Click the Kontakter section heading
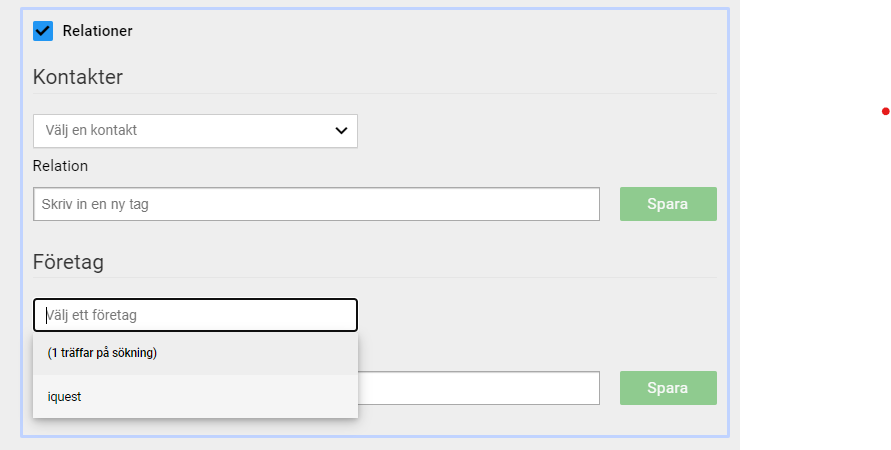The image size is (891, 450). click(x=78, y=77)
